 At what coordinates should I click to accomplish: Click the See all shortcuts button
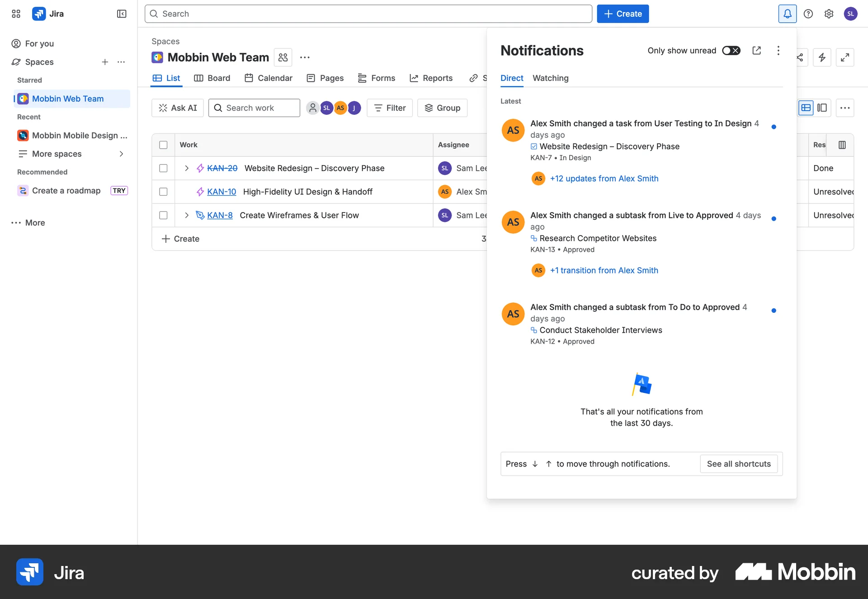[x=738, y=464]
